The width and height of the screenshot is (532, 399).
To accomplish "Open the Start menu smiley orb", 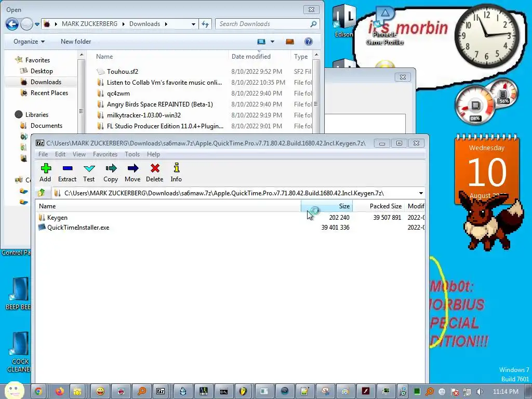I will pos(14,390).
